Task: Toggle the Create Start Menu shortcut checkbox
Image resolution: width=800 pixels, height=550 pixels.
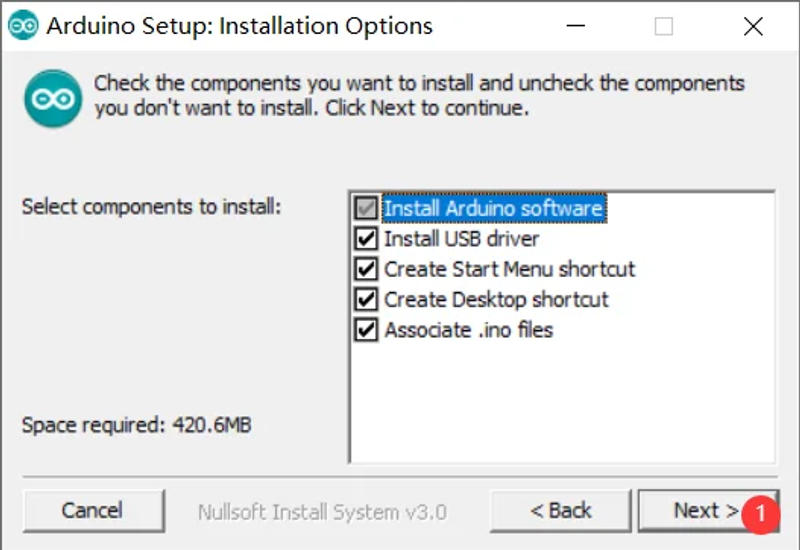Action: click(x=367, y=269)
